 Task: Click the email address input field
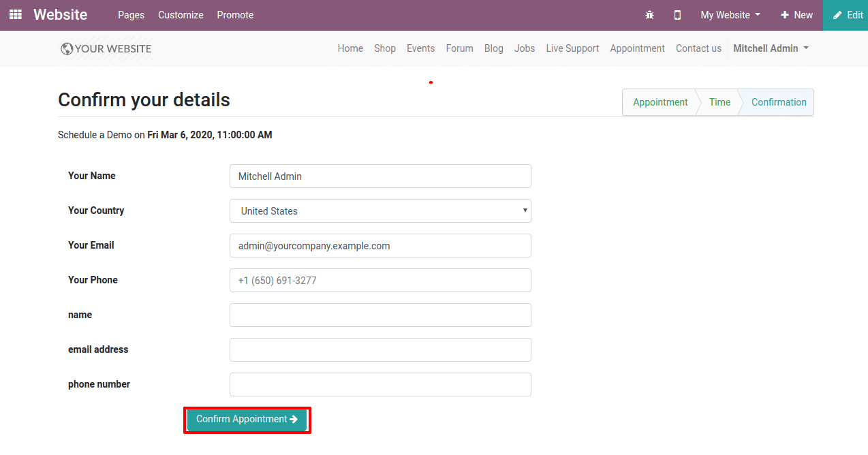pos(380,349)
